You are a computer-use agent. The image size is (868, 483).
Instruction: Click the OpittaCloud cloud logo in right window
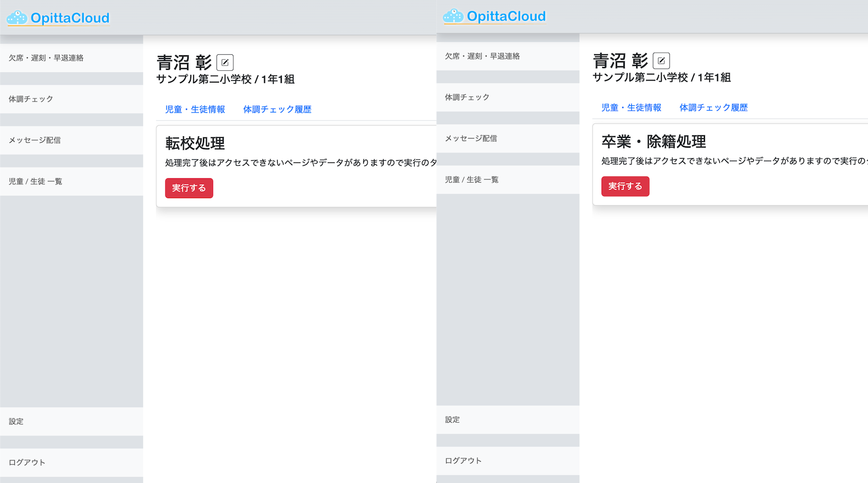pos(453,16)
